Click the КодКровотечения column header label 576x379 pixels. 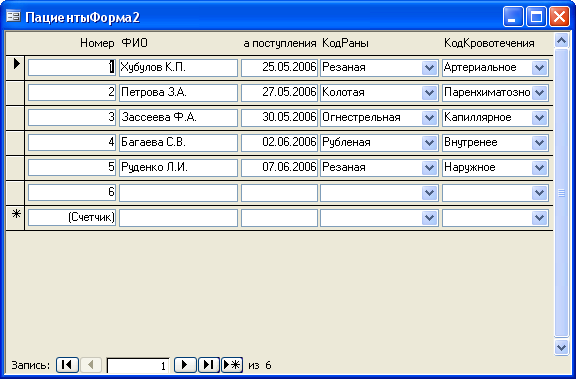pyautogui.click(x=489, y=43)
